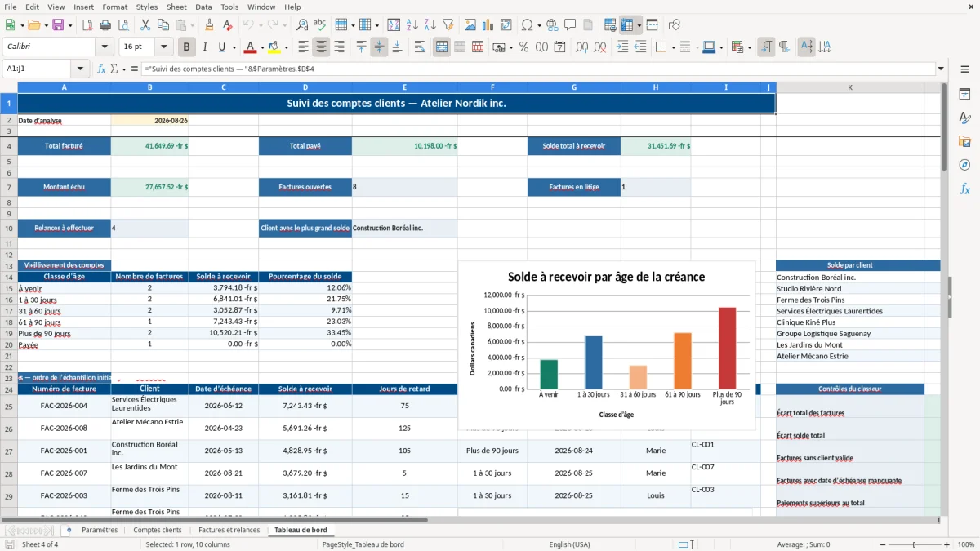
Task: Toggle Underline formatting
Action: [x=222, y=47]
